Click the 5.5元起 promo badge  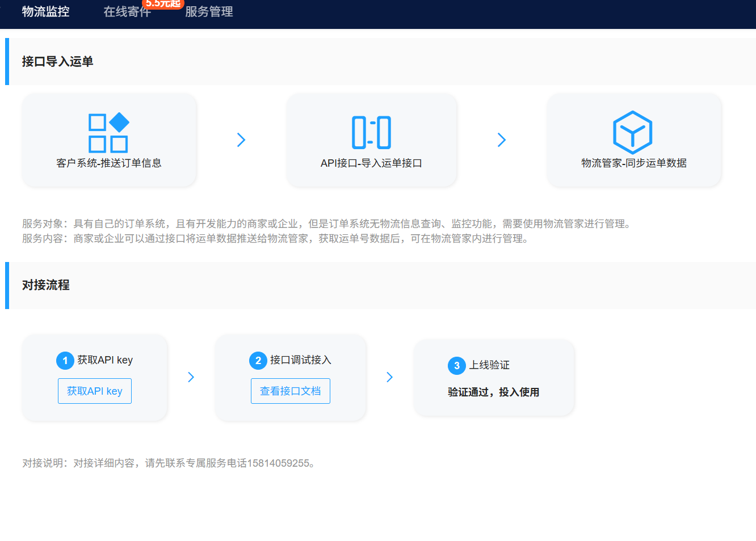163,4
